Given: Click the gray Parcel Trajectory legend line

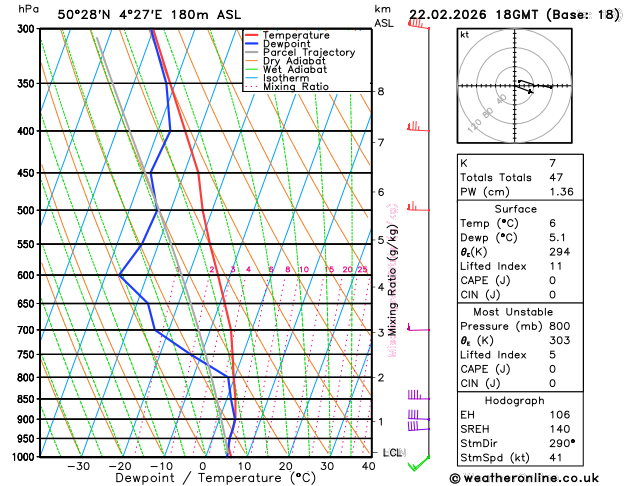Looking at the screenshot, I should point(252,53).
